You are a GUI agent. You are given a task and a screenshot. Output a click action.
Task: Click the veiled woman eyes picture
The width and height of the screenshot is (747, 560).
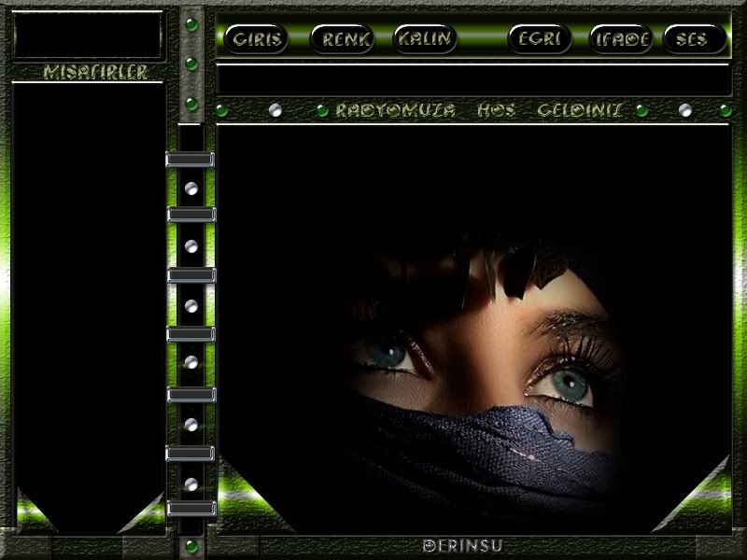click(481, 376)
